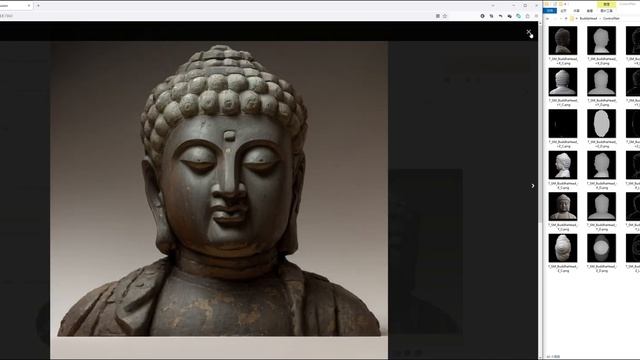The image size is (640, 360).
Task: Select the ControlNet folder in Explorer breadcrumb
Action: tap(611, 18)
